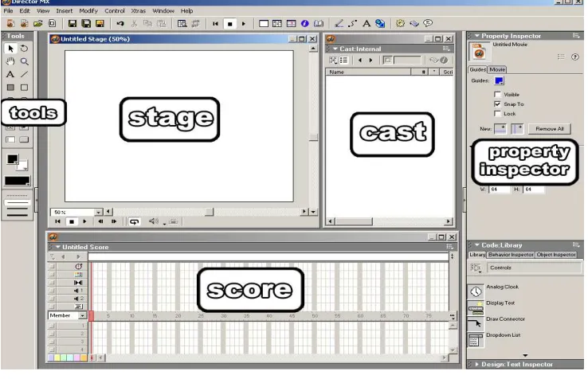Open the Cast window from the toolbar
The image size is (588, 379).
coord(277,24)
